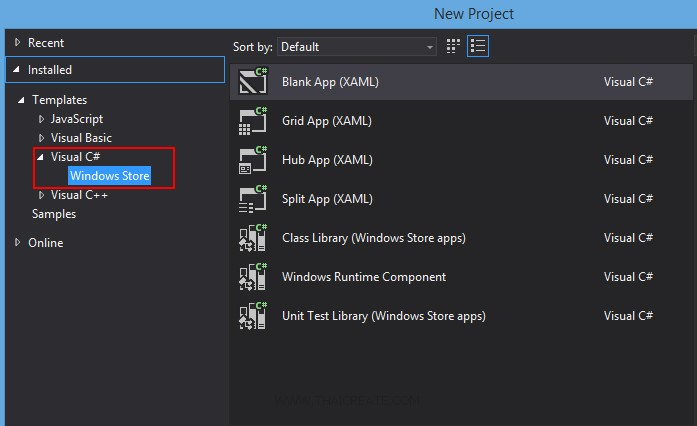The height and width of the screenshot is (426, 697).
Task: Click the Windows Runtime Component icon
Action: pyautogui.click(x=252, y=277)
